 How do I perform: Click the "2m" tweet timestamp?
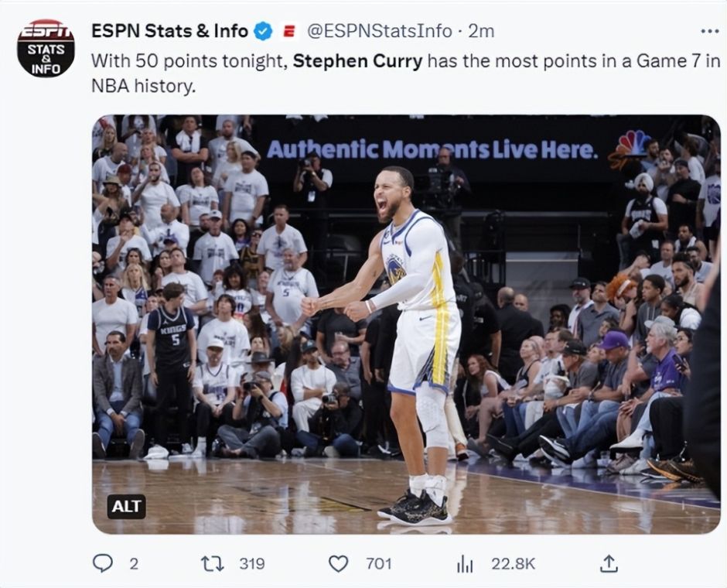click(x=481, y=31)
